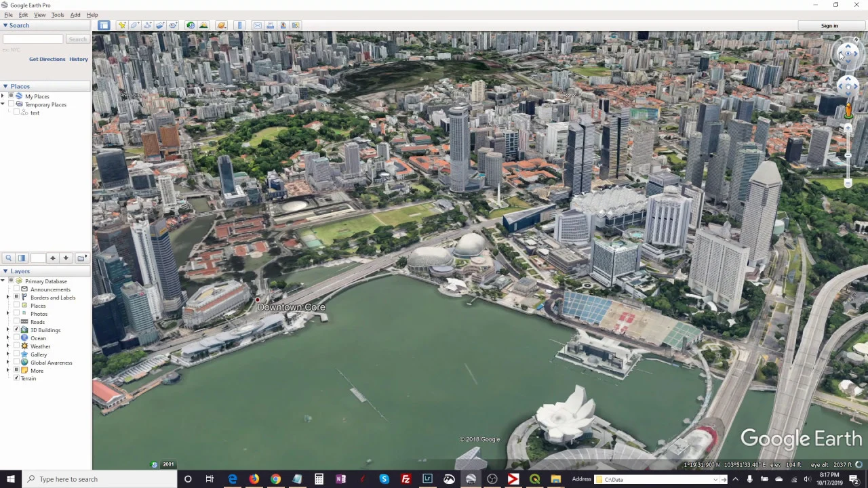The image size is (868, 488).
Task: Add a polygon from the toolbar
Action: [134, 26]
